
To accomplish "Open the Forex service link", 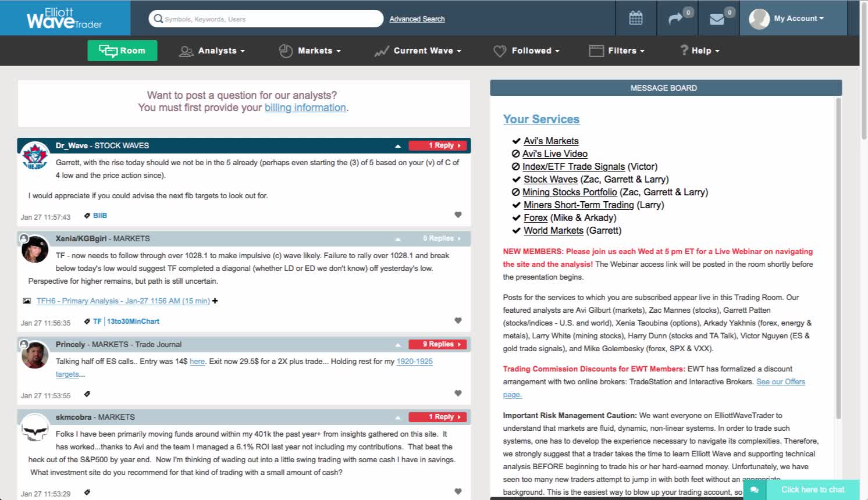I will point(535,218).
